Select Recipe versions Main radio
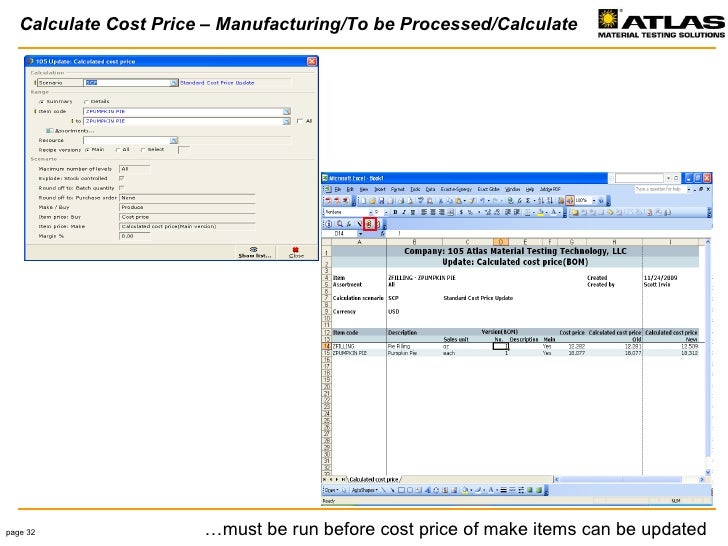This screenshot has height=546, width=728. [87, 150]
